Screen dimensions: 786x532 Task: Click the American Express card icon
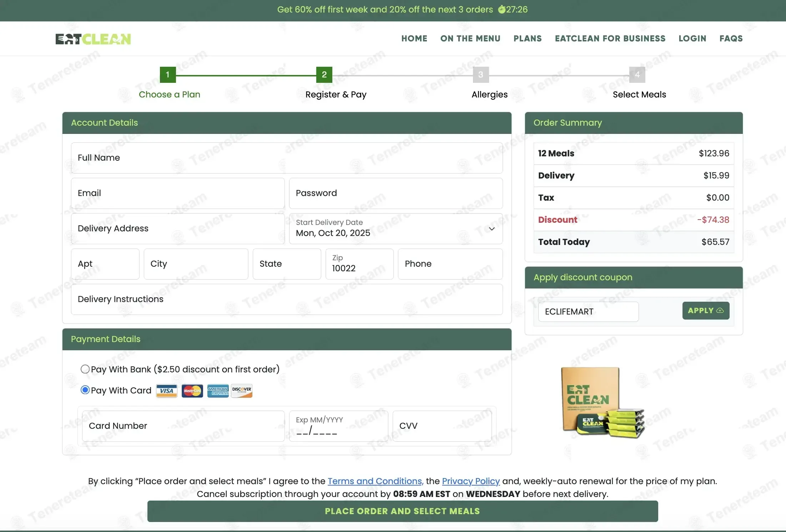218,391
